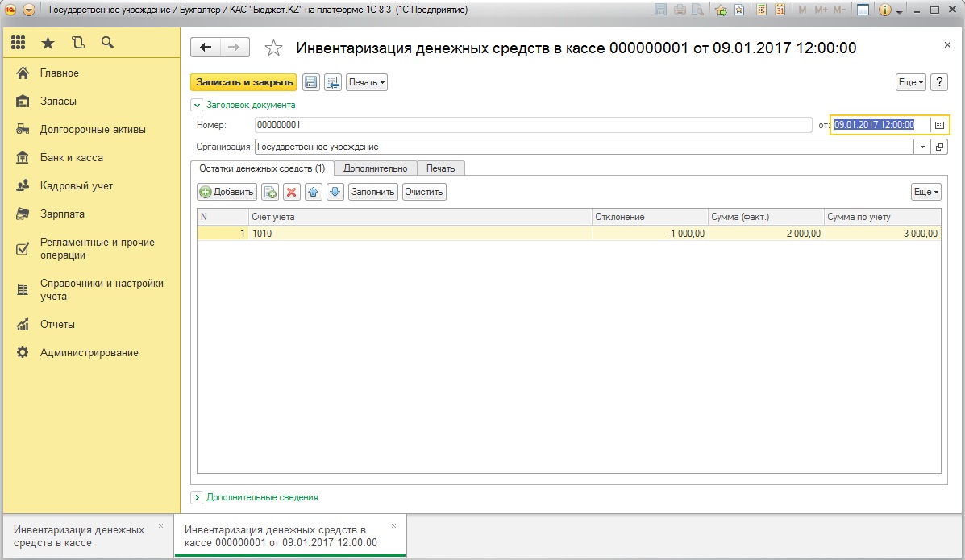965x560 pixels.
Task: Click the save (diskette) icon in form toolbar
Action: pyautogui.click(x=311, y=82)
